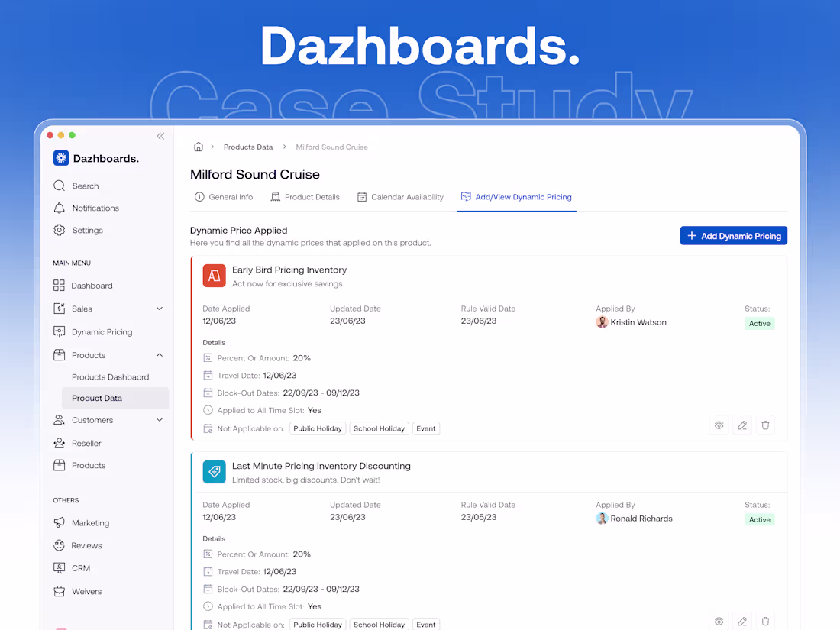Show details via eye icon on Early Bird rule
Screen dimensions: 840x630
719,425
